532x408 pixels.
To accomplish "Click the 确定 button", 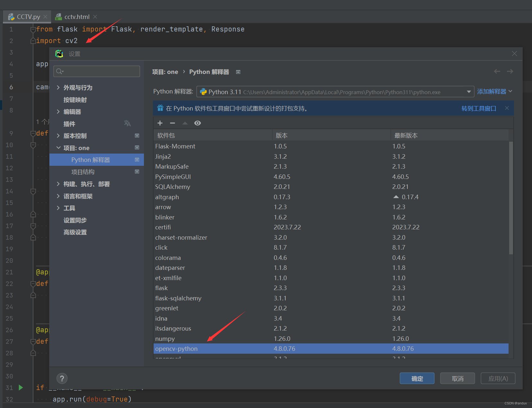I will pyautogui.click(x=417, y=378).
